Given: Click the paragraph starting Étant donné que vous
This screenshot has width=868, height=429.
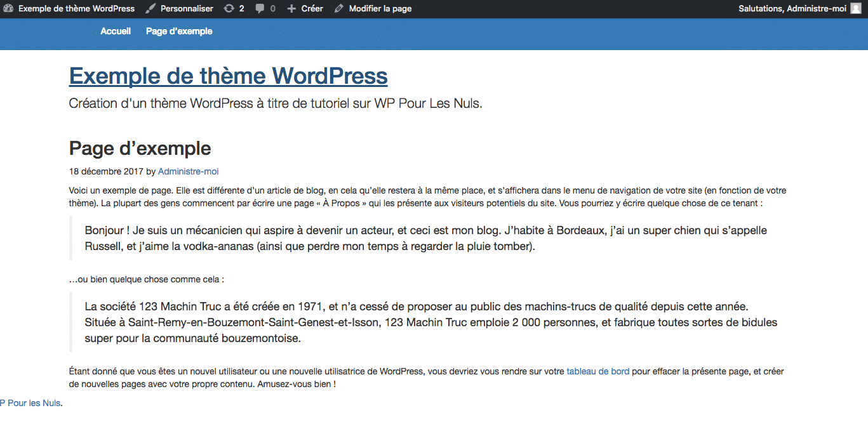Looking at the screenshot, I should click(x=427, y=378).
